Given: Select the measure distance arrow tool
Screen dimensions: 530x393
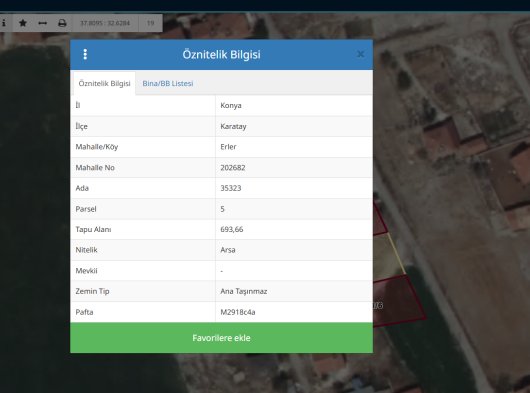Looking at the screenshot, I should click(x=43, y=23).
